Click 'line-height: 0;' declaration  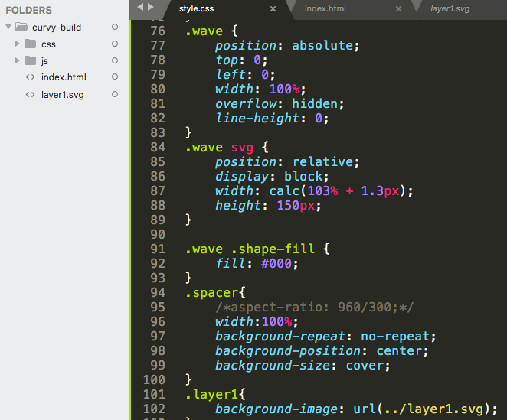tap(272, 119)
